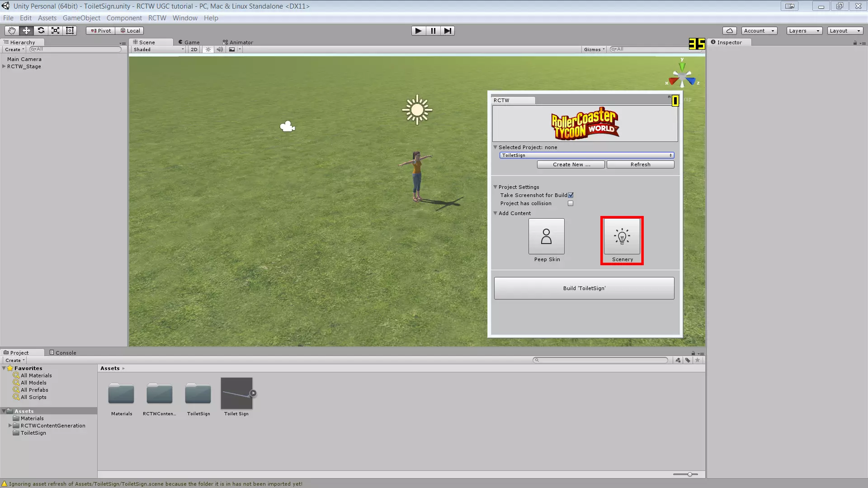Uncheck Take Screenshot for Build
Image resolution: width=868 pixels, height=488 pixels.
coord(571,195)
